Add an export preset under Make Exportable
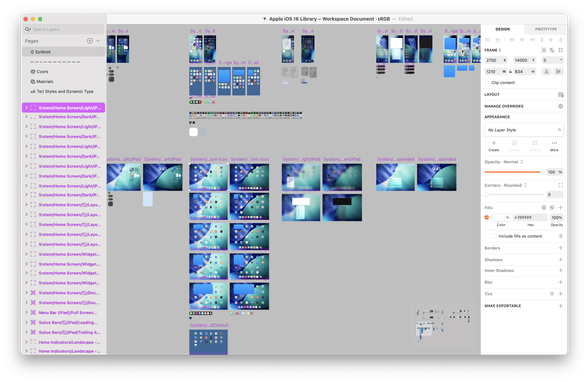The height and width of the screenshot is (382, 588). [561, 306]
